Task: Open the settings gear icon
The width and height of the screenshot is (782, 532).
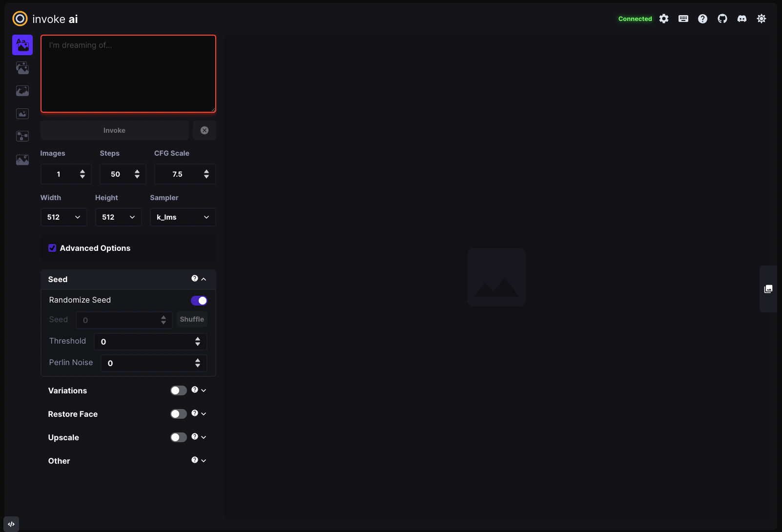Action: (664, 19)
